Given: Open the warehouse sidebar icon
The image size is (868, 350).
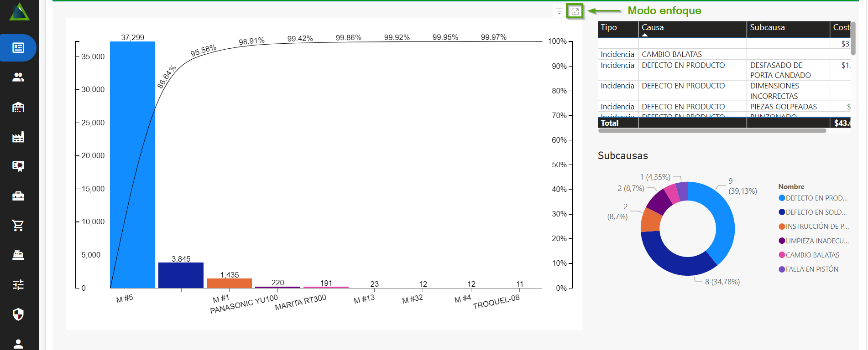Looking at the screenshot, I should click(18, 107).
